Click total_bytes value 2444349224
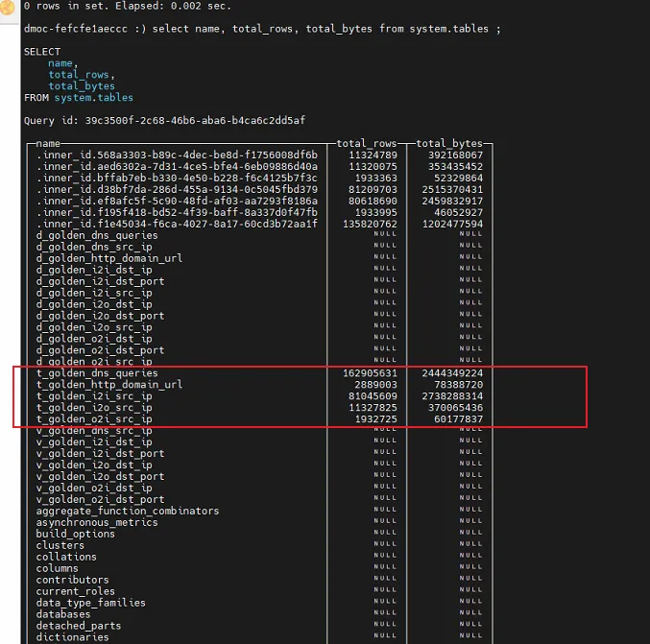The height and width of the screenshot is (644, 650). coord(452,373)
